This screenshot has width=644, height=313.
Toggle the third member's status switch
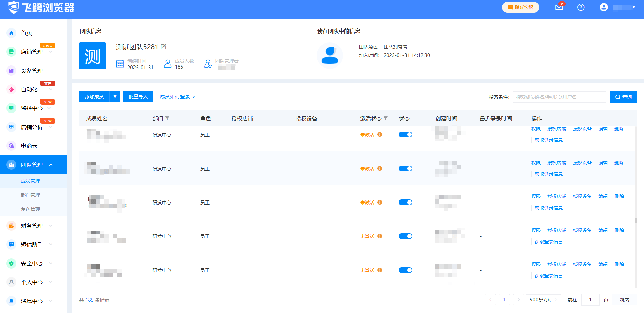tap(405, 203)
